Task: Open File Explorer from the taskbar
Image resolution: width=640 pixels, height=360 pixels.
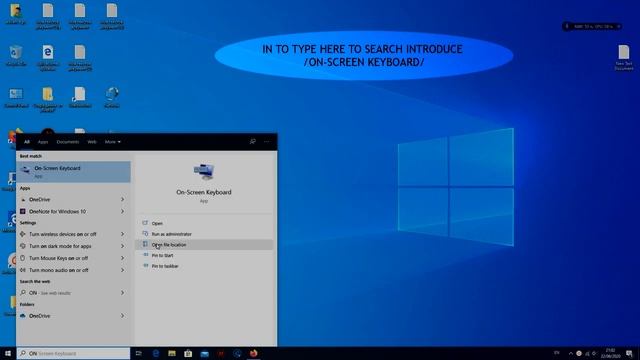Action: coord(172,353)
